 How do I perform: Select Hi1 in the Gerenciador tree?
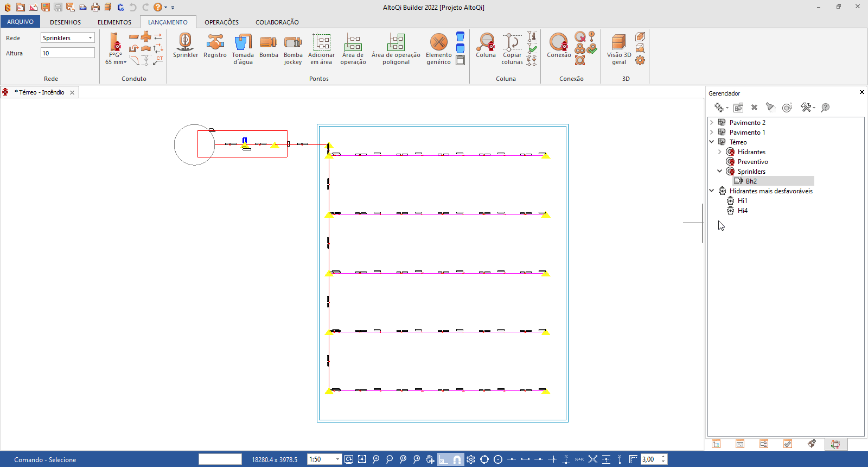point(742,201)
